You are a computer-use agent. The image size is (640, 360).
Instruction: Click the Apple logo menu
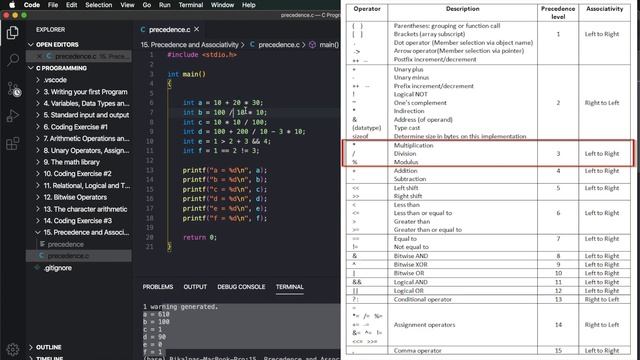tap(12, 5)
